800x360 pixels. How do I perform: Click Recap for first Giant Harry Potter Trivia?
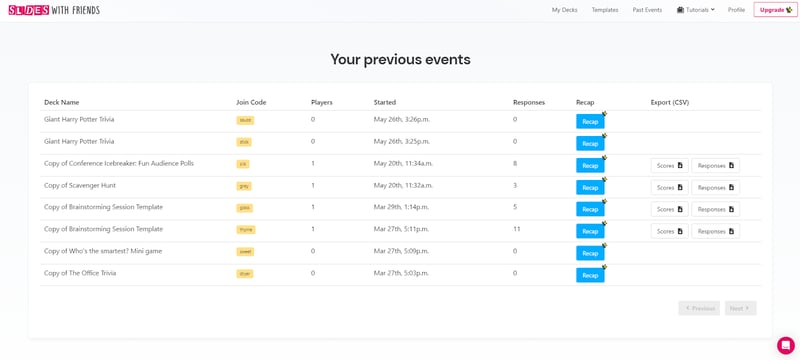coord(590,121)
